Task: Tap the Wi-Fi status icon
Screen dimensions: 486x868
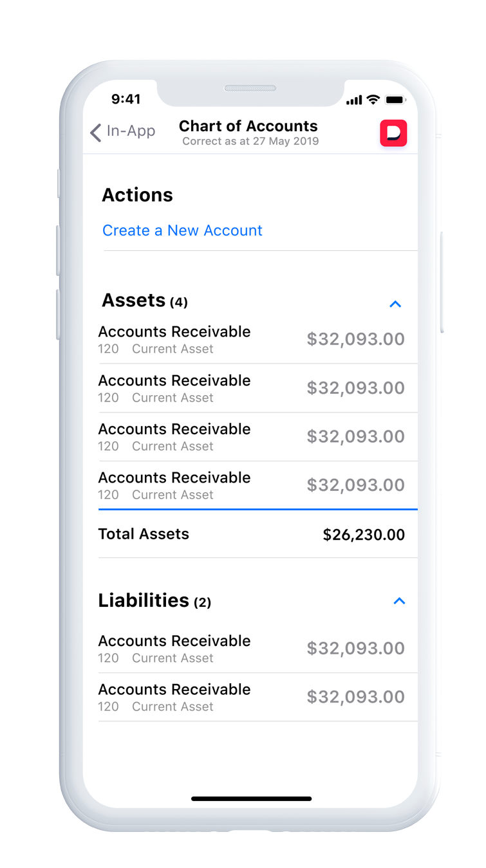Action: point(373,100)
